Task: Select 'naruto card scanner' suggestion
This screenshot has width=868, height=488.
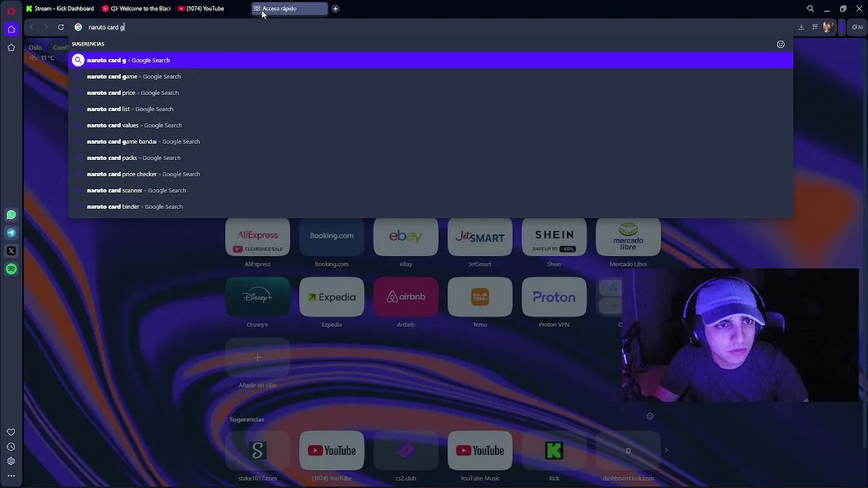Action: pyautogui.click(x=431, y=190)
